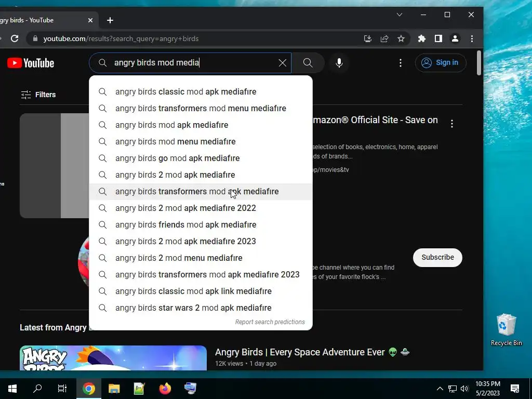Click the site info lock icon
This screenshot has width=532, height=399.
[x=35, y=38]
